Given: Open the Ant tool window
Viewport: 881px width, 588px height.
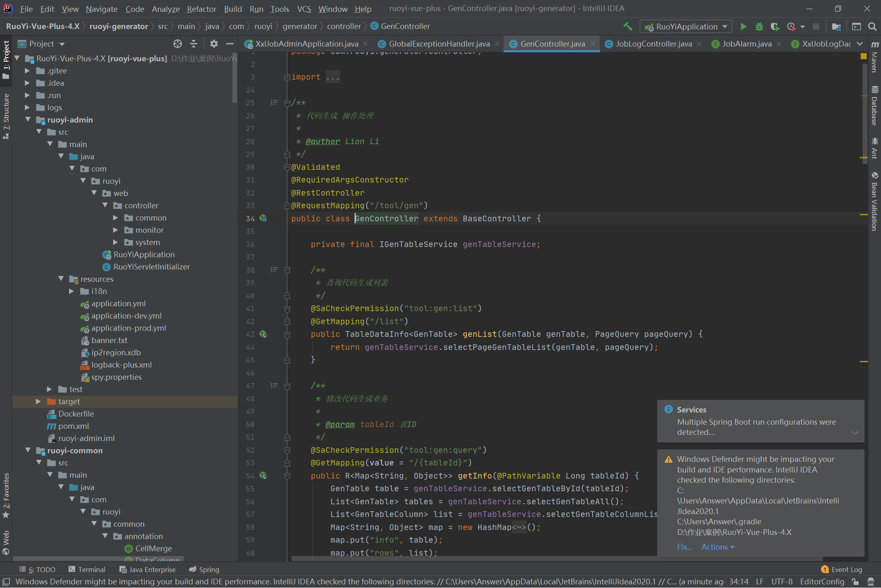Looking at the screenshot, I should coord(874,148).
